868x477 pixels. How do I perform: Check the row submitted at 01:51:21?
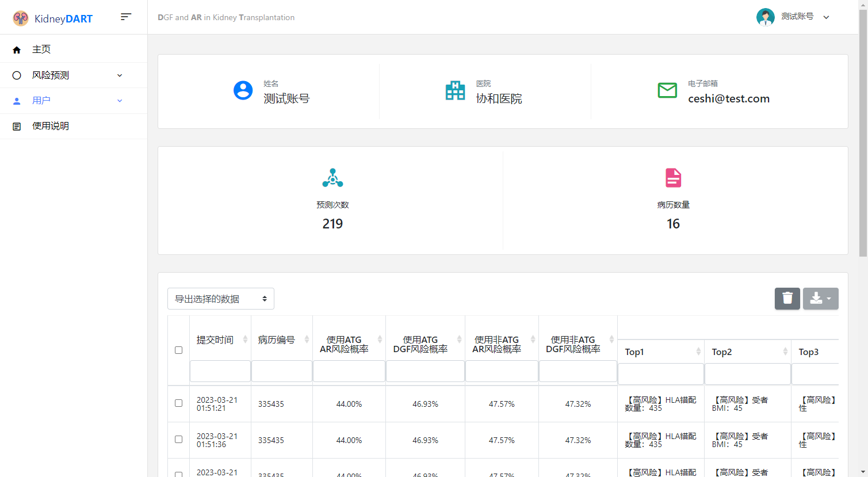tap(178, 403)
